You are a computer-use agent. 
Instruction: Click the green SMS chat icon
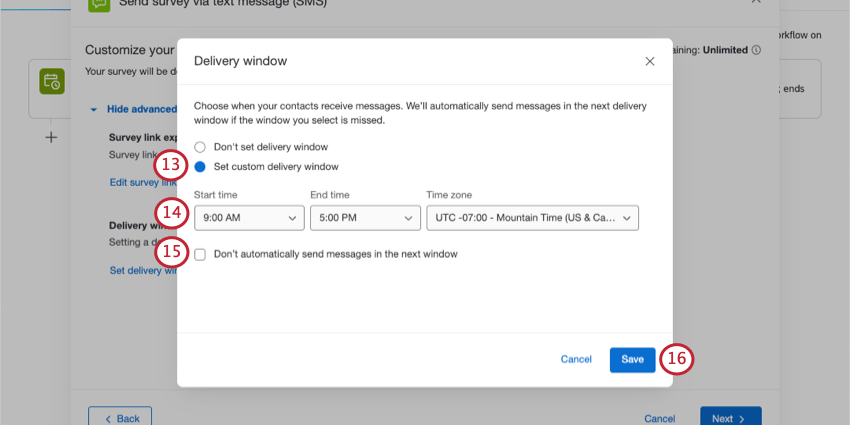pyautogui.click(x=99, y=4)
